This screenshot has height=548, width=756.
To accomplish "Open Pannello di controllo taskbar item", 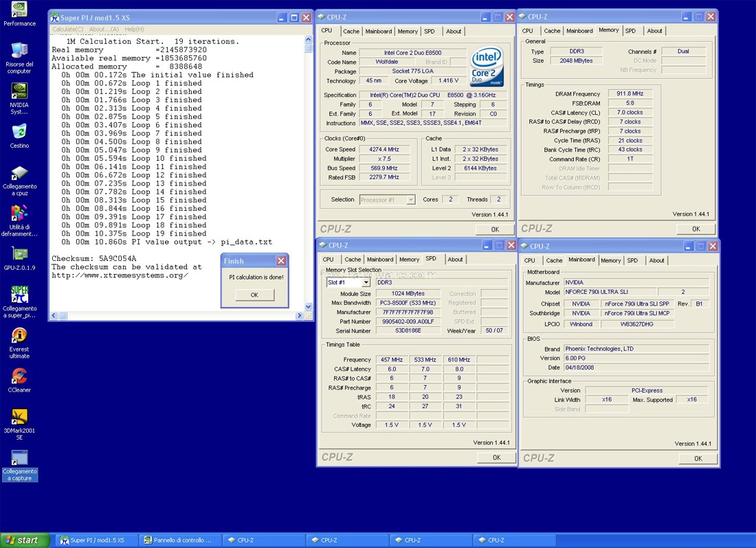I will pos(179,540).
